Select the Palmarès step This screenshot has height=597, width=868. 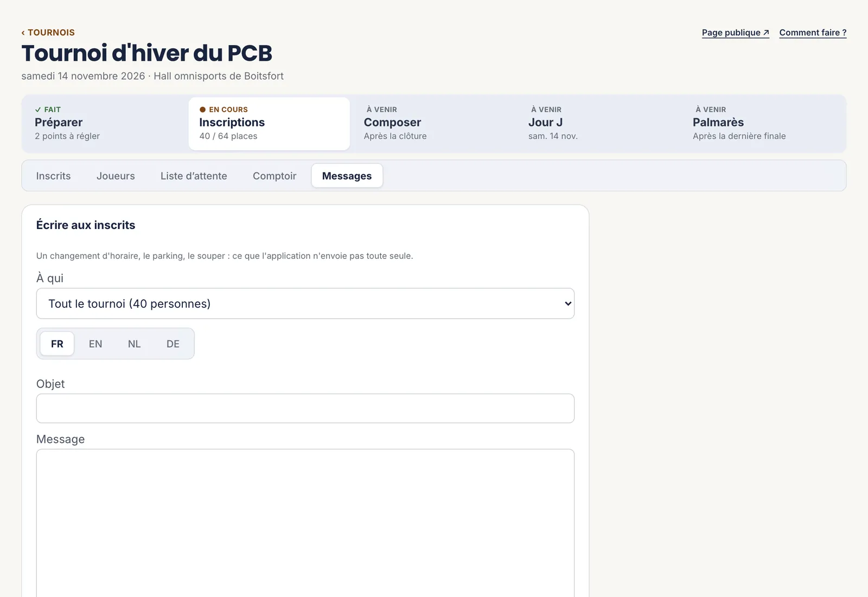763,124
